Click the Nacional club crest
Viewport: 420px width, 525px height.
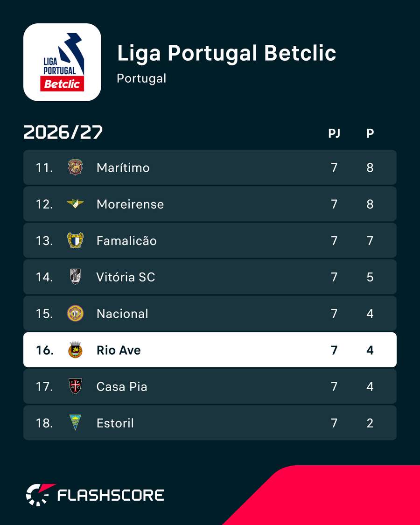point(75,314)
